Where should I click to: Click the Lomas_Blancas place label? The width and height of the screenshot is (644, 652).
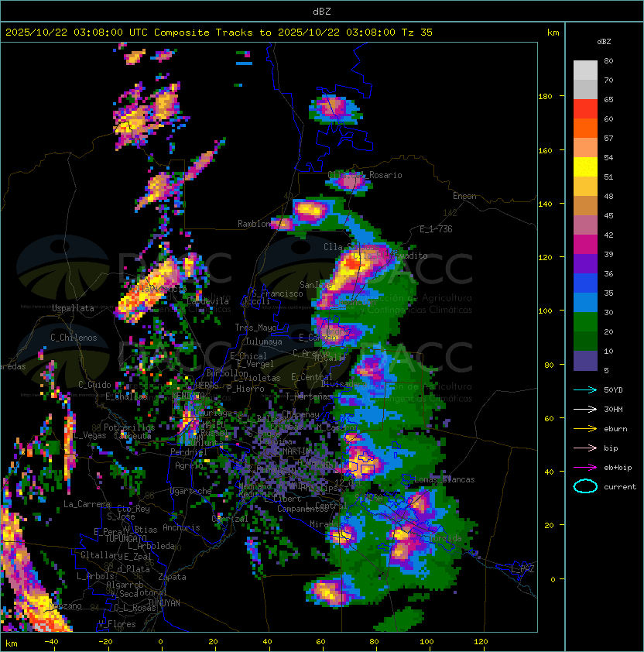pyautogui.click(x=444, y=479)
